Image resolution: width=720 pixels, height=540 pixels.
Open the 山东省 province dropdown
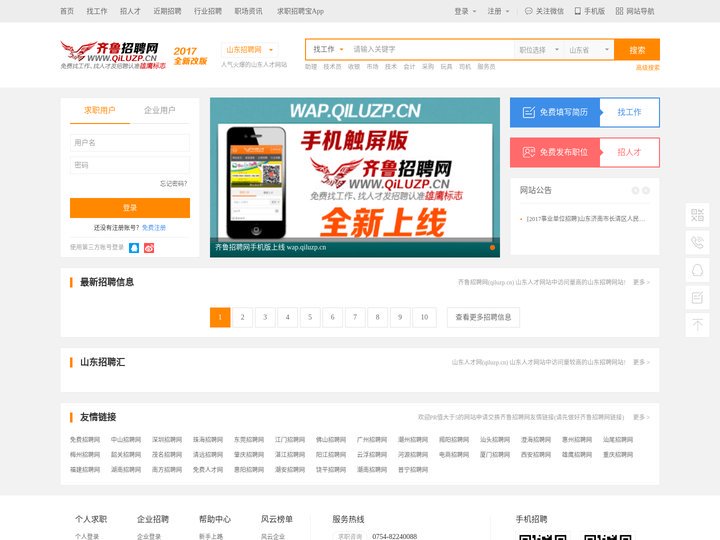[589, 50]
